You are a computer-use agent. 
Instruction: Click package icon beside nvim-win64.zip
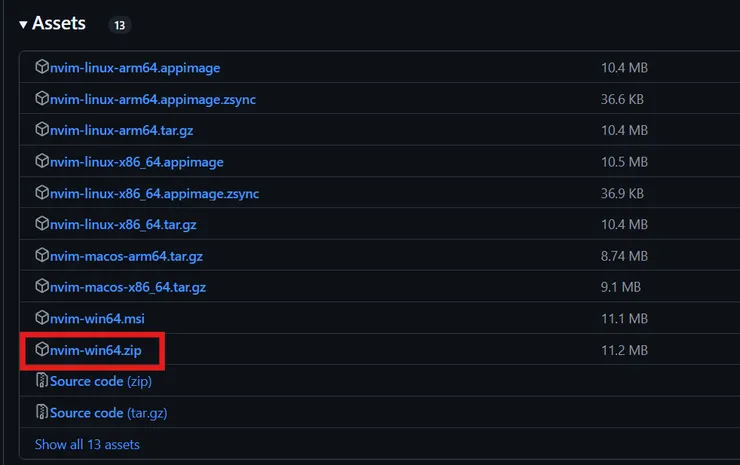pos(42,350)
